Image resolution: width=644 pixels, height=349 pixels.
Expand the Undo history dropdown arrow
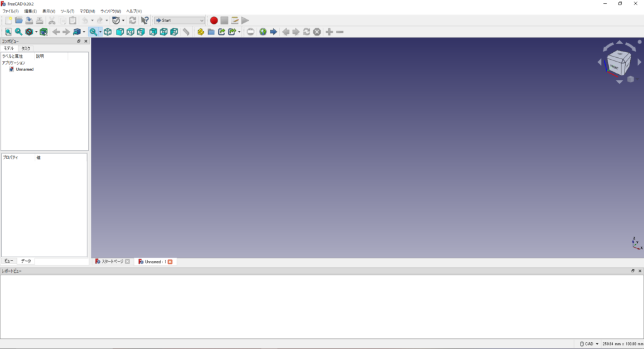92,20
